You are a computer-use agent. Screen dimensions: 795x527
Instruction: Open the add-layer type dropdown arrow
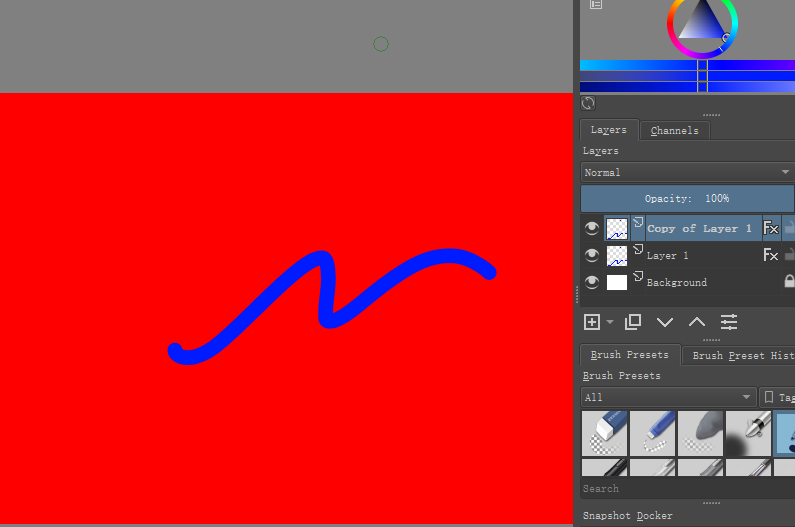tap(610, 322)
